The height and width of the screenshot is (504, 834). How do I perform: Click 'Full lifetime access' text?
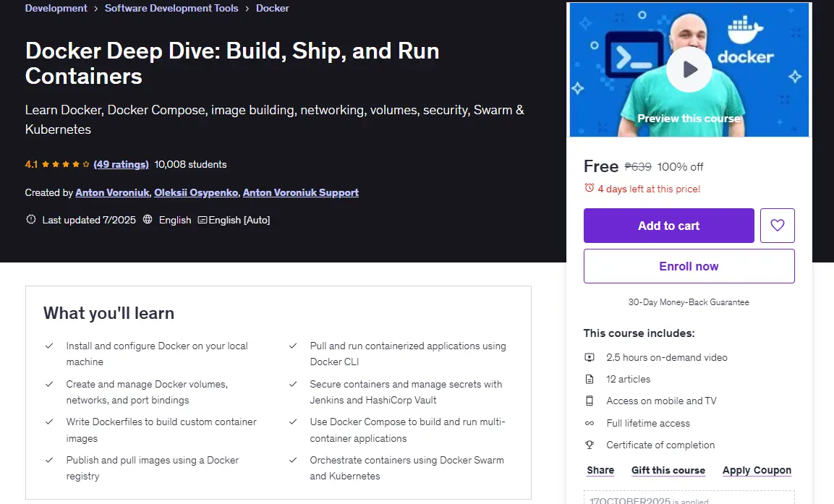pyautogui.click(x=648, y=423)
